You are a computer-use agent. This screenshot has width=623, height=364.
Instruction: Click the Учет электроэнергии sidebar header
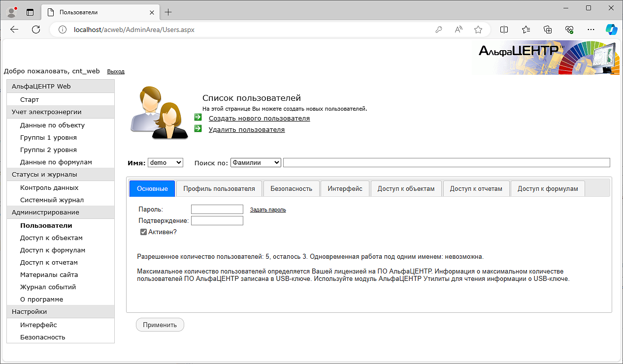point(61,112)
